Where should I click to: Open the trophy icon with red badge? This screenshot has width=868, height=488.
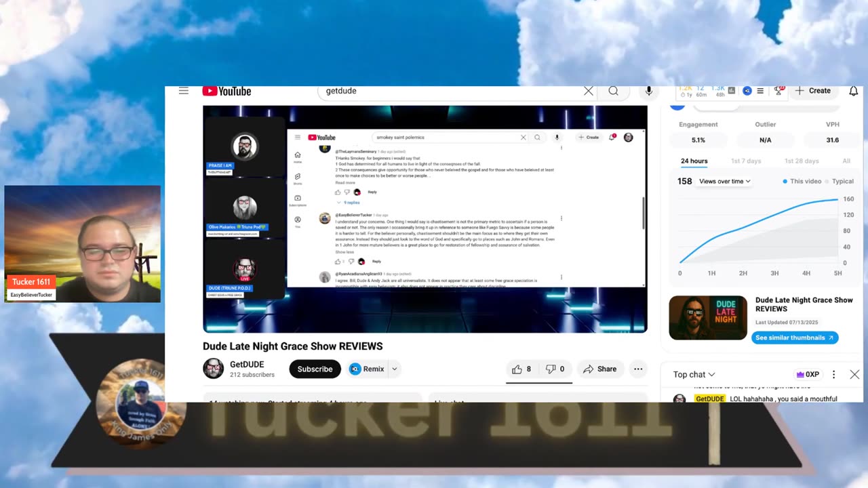[x=778, y=90]
